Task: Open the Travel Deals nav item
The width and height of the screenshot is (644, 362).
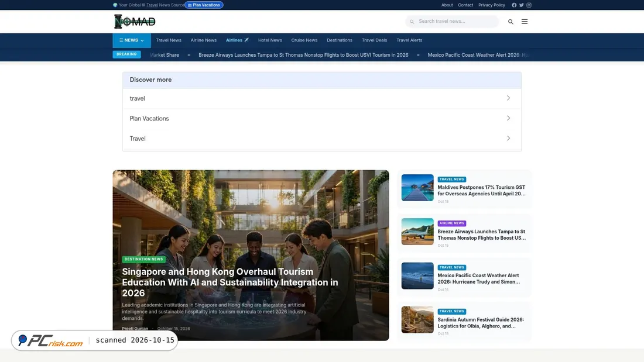Action: point(374,40)
